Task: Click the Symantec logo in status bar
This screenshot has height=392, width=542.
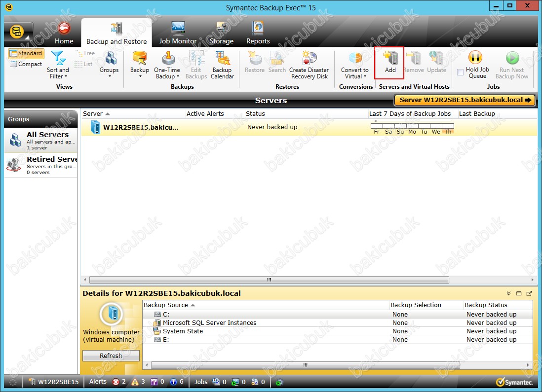Action: click(x=514, y=382)
